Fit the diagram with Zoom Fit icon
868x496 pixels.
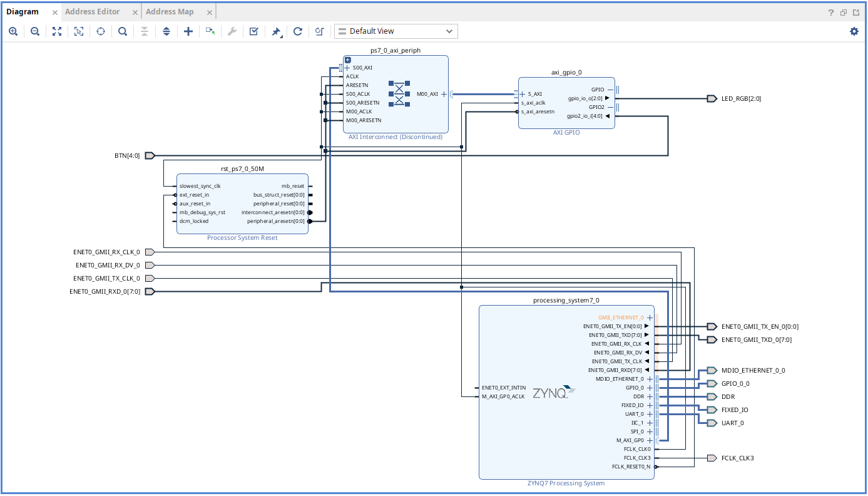click(57, 31)
